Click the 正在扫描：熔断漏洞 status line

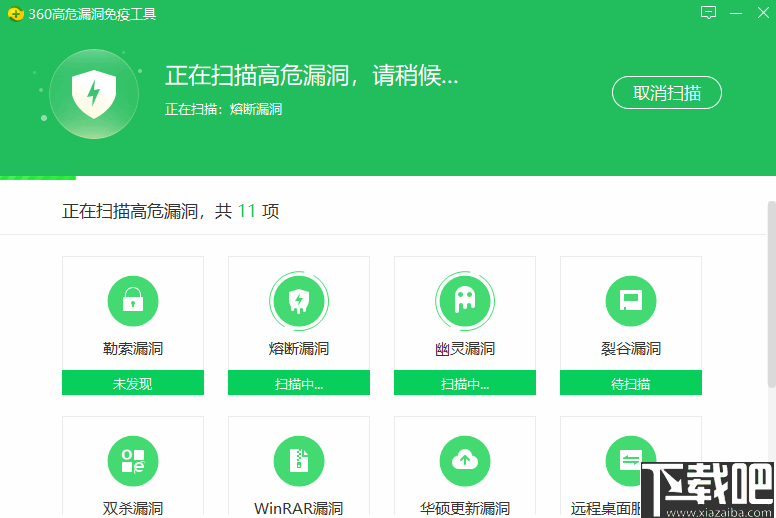pyautogui.click(x=223, y=109)
